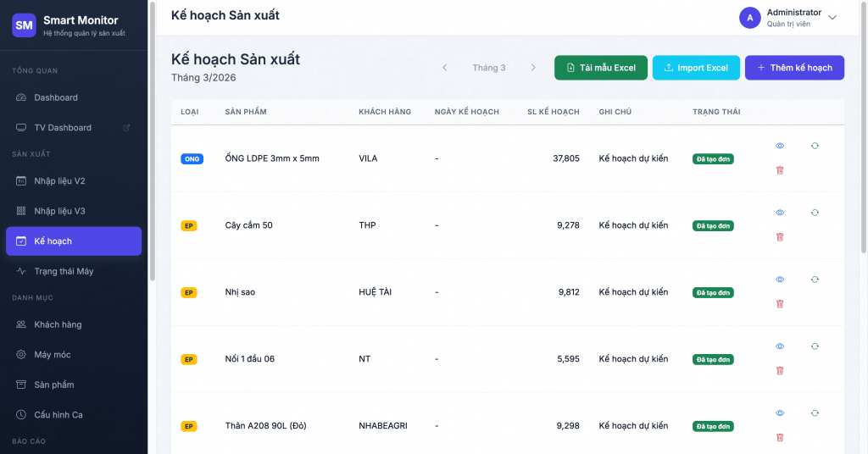The image size is (868, 454).
Task: Click the Thêm kế hoạch button
Action: 794,68
